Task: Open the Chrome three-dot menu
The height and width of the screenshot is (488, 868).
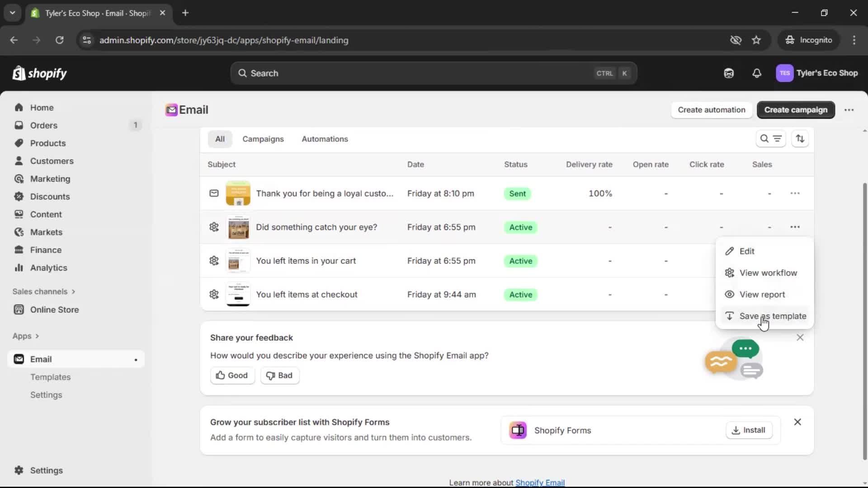Action: [854, 40]
